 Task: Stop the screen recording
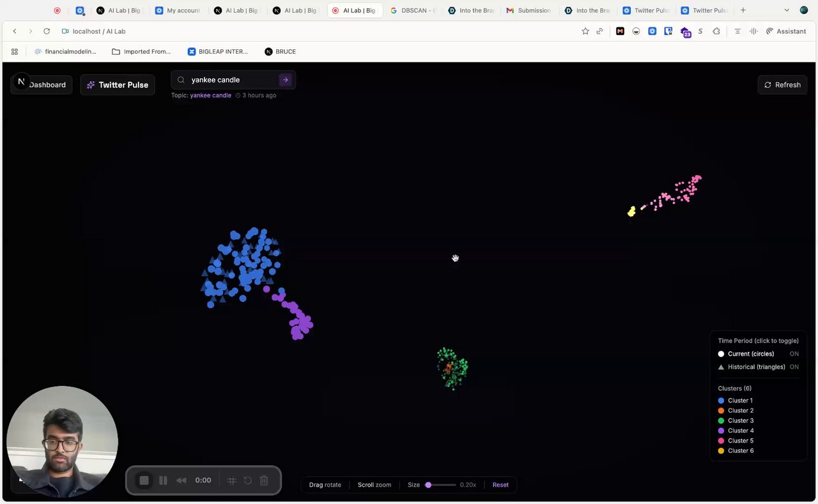144,480
